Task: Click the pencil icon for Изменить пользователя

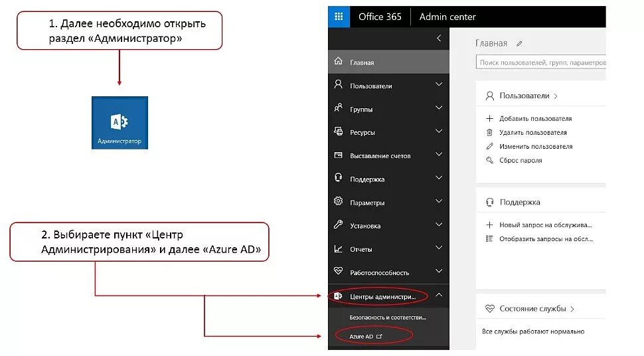Action: point(489,146)
